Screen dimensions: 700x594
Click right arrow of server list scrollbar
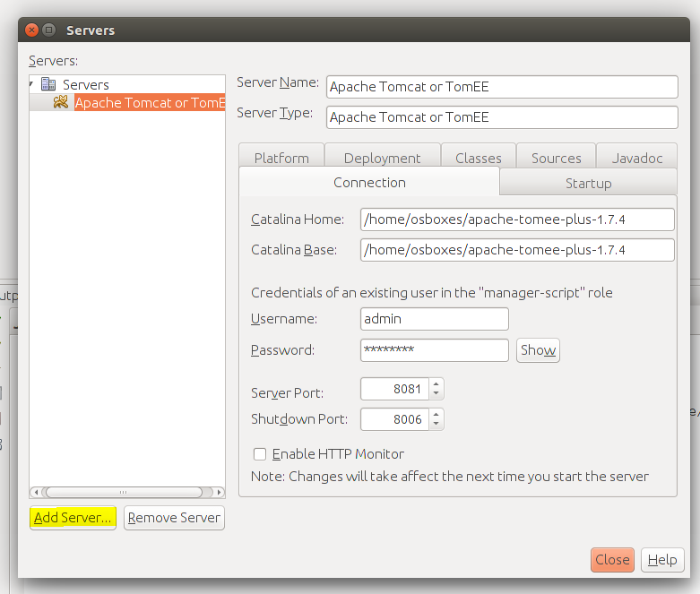click(219, 492)
